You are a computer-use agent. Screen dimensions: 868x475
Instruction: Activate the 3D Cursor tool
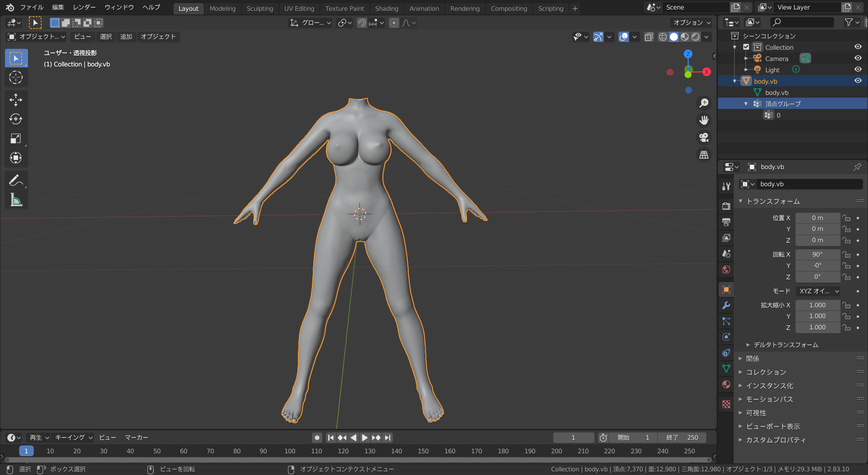[16, 78]
